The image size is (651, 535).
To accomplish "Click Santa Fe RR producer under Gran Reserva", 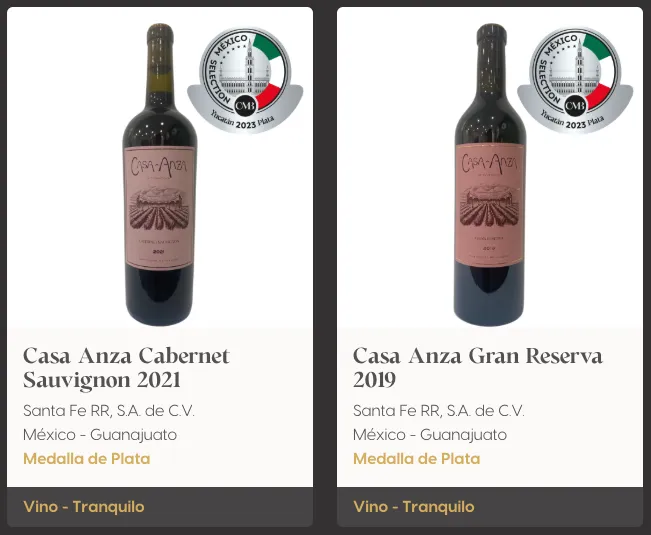I will pyautogui.click(x=439, y=410).
